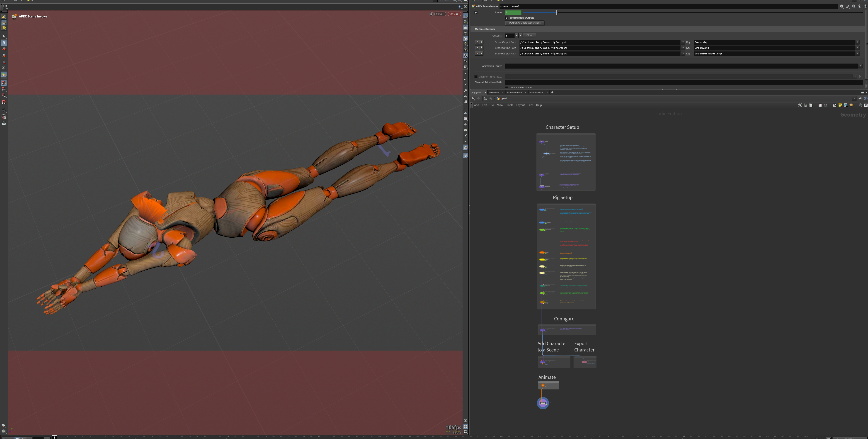Viewport: 868px width, 439px height.
Task: Insert output before Base.shp row
Action: click(x=481, y=42)
